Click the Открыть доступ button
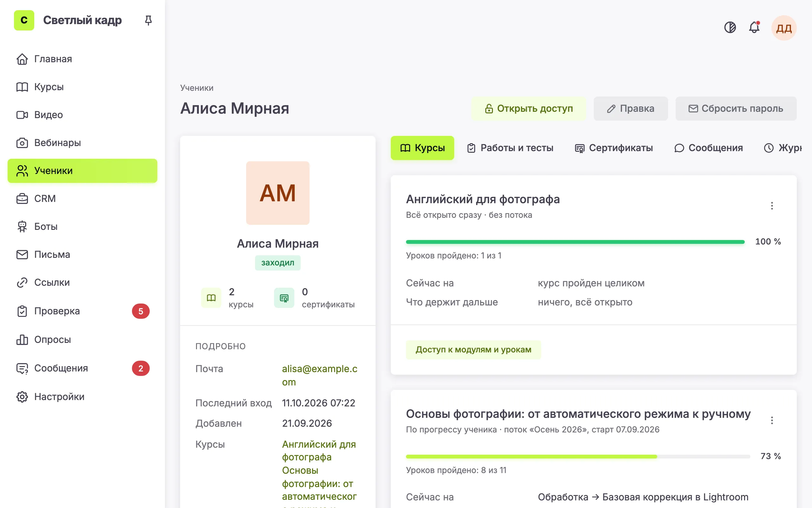812x508 pixels. click(x=528, y=109)
